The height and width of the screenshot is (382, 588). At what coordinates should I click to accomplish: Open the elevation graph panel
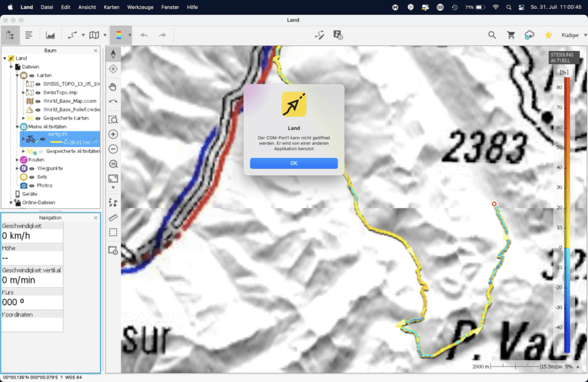coord(51,35)
